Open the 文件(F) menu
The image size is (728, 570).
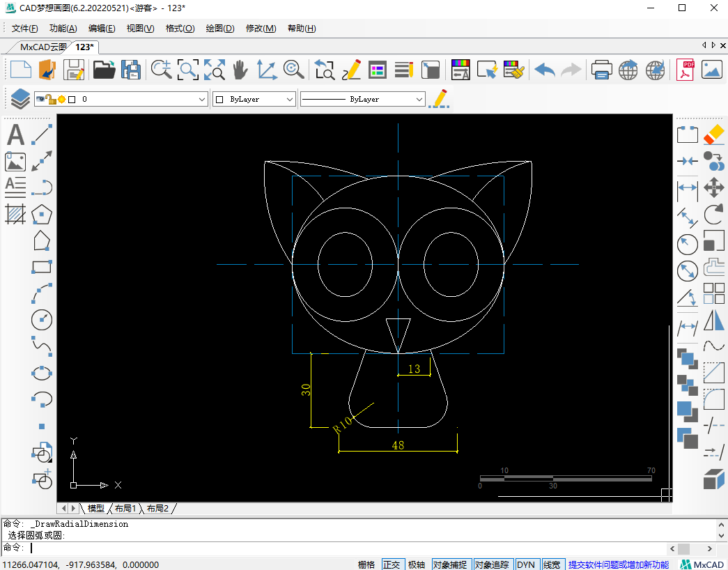(x=24, y=29)
